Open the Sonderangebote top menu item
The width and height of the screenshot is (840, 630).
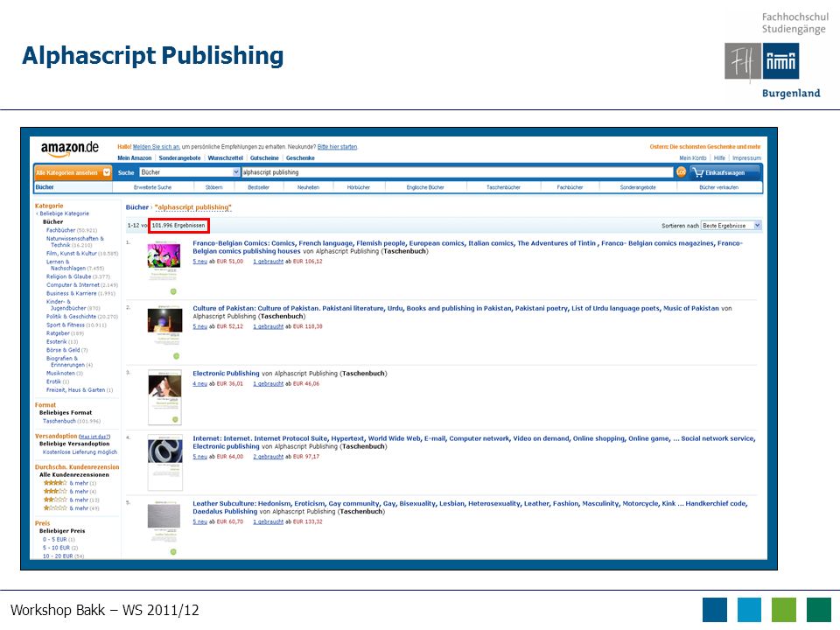(x=179, y=158)
